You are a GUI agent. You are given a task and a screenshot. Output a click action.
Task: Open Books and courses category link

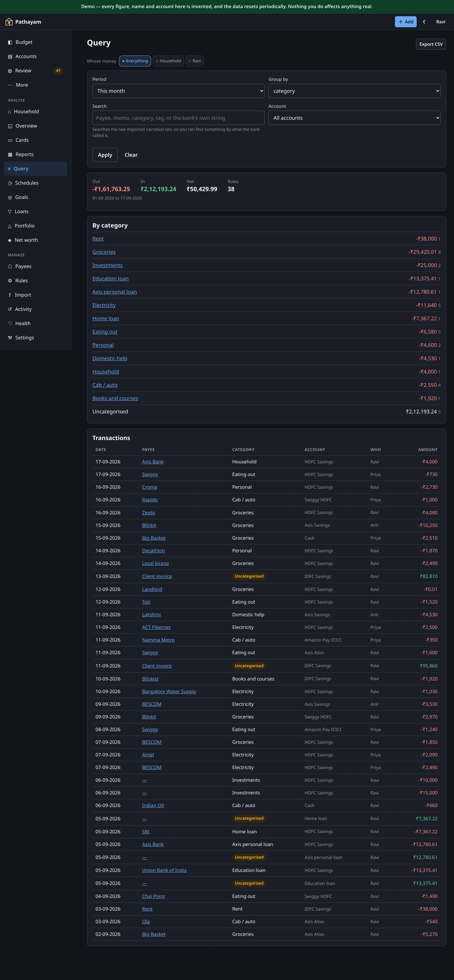click(115, 398)
